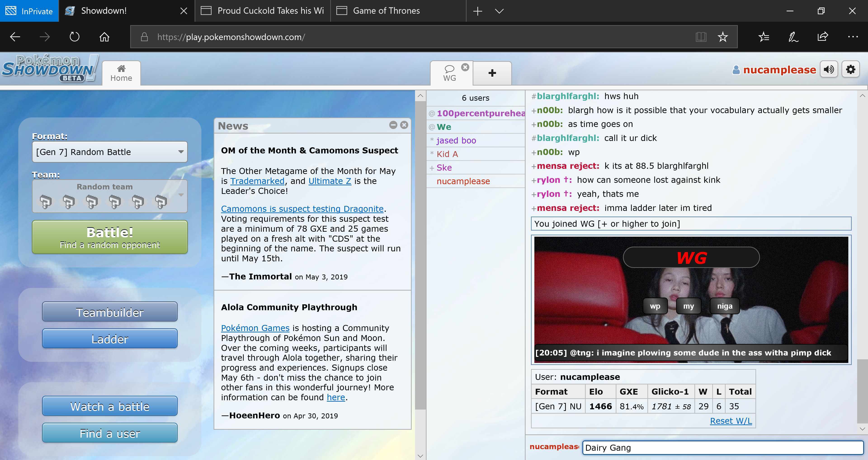Click the 1466 Elo value cell
The width and height of the screenshot is (868, 460).
tap(600, 406)
